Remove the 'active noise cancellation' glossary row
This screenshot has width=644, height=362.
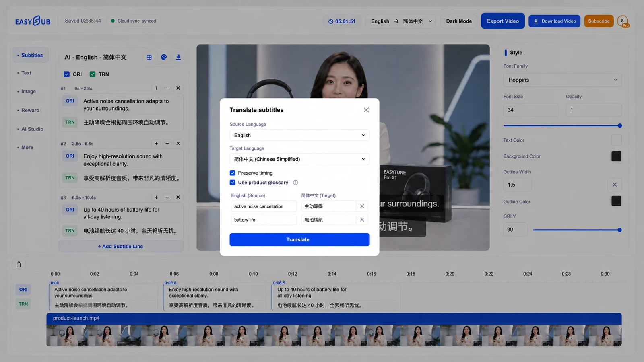tap(362, 206)
